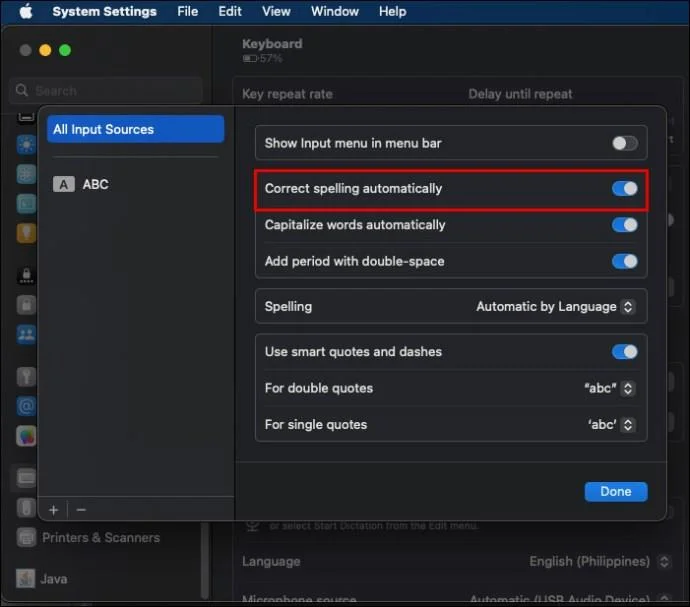Open the Displays pane from the sidebar icon
Viewport: 690px width, 607px height.
pyautogui.click(x=26, y=144)
